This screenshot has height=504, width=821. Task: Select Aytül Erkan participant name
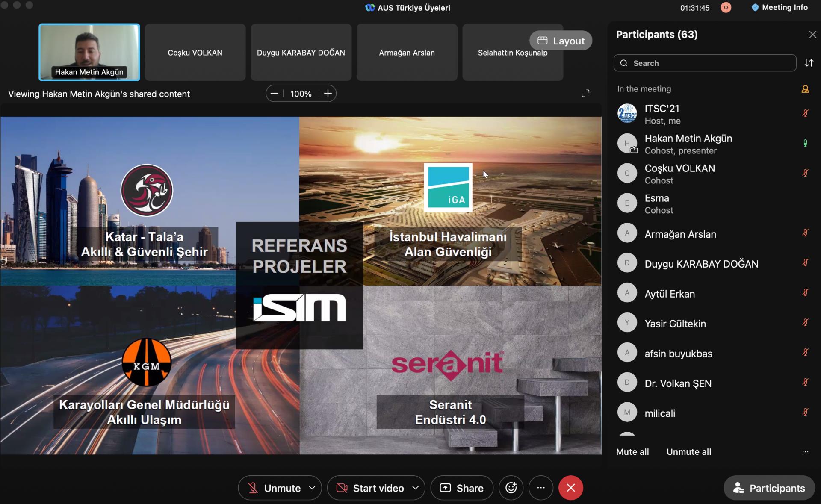[x=670, y=294]
